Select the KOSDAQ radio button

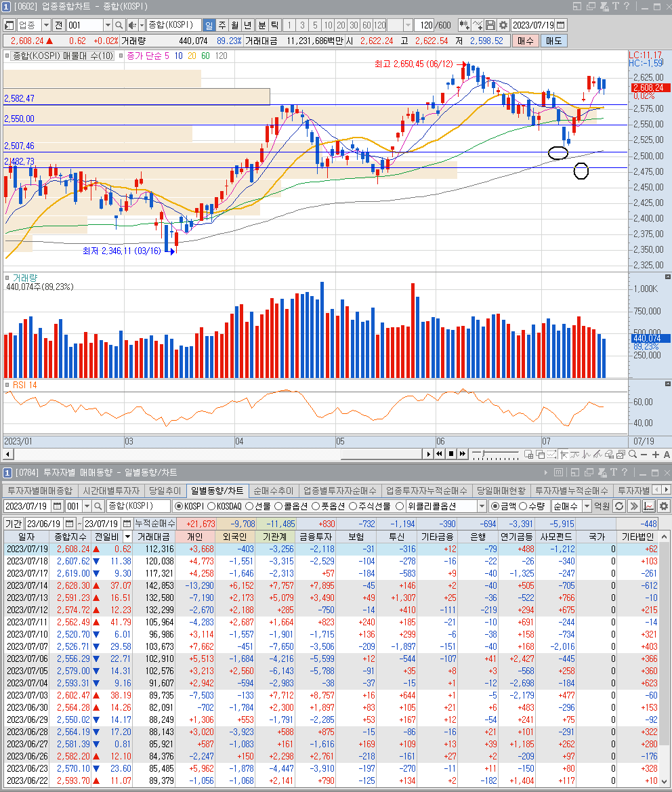(x=211, y=506)
